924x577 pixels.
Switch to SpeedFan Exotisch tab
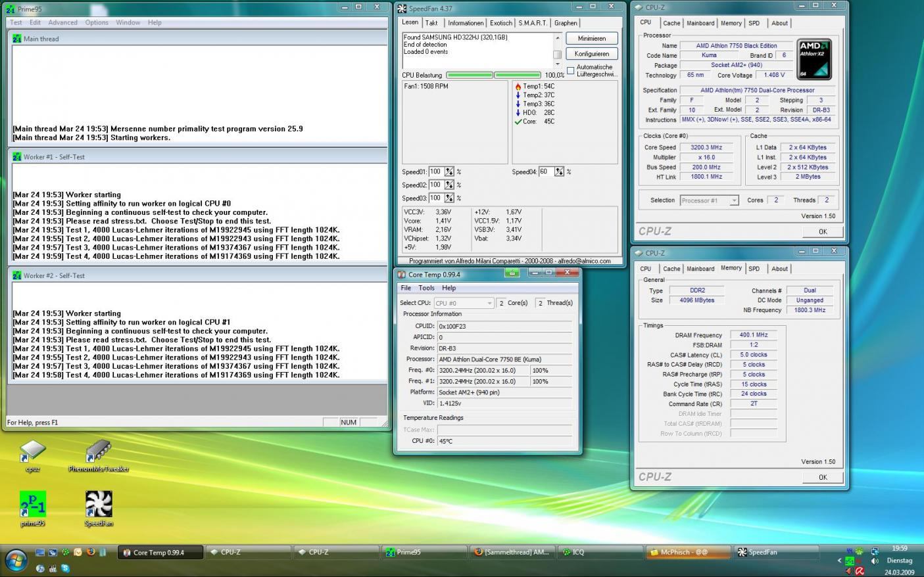pos(501,23)
